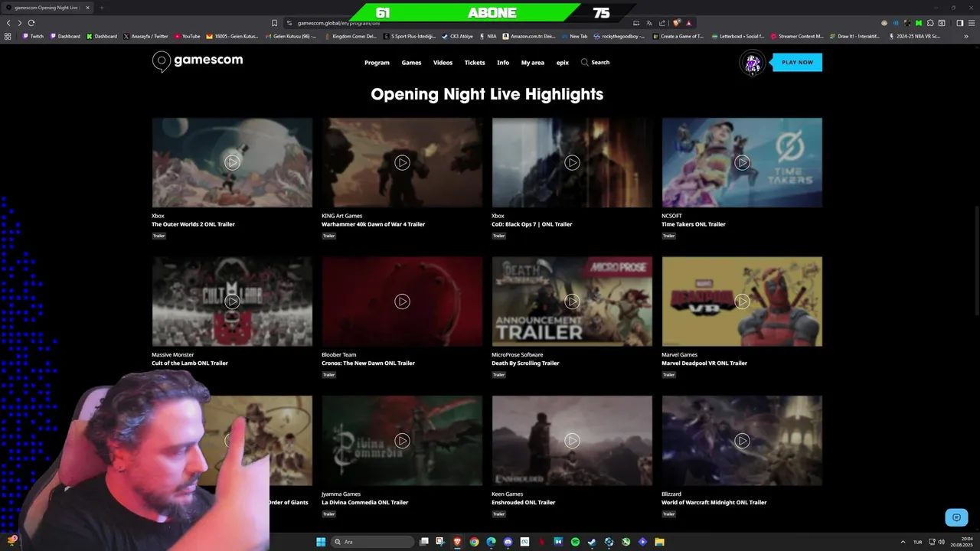Screen dimensions: 980x551
Task: Click the browser forward arrow
Action: click(x=20, y=23)
